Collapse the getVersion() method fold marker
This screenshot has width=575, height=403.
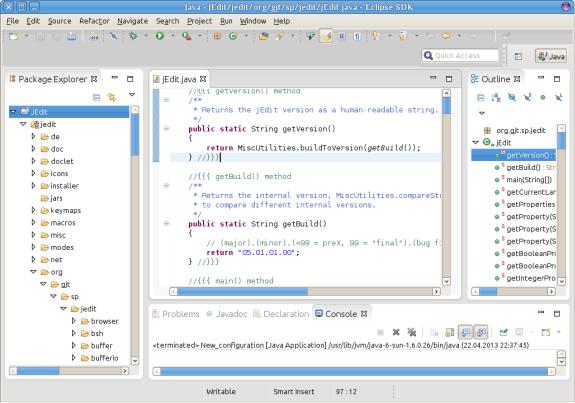166,128
